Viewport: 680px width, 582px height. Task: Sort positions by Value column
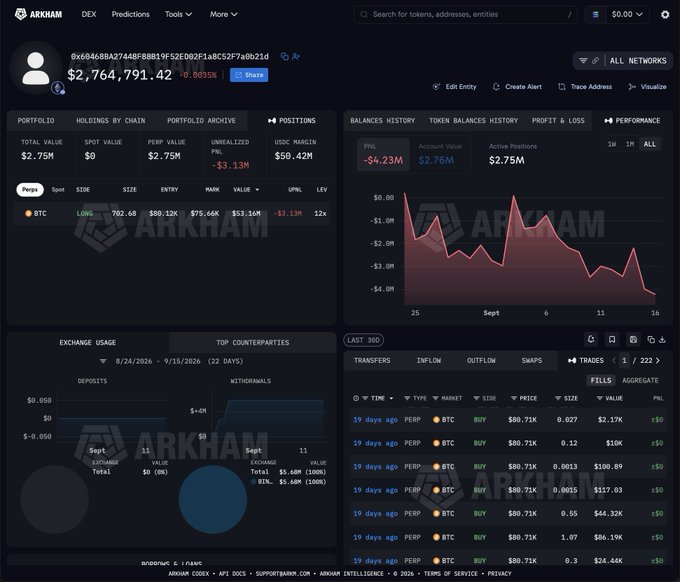tap(246, 190)
